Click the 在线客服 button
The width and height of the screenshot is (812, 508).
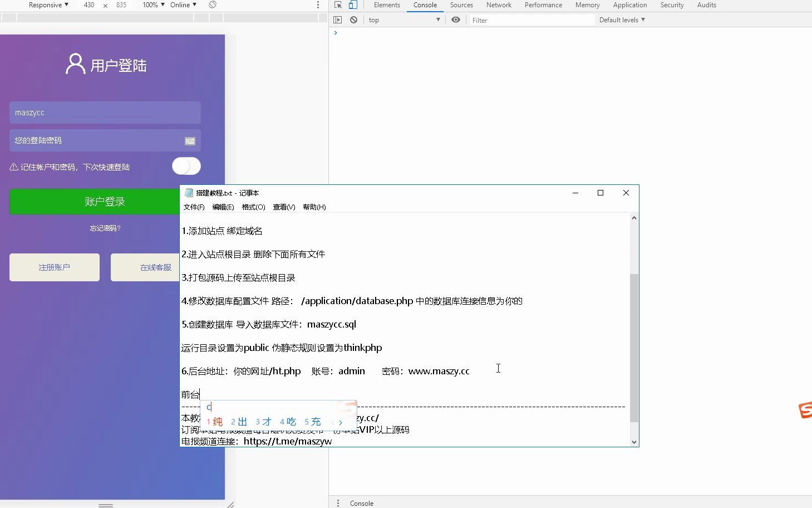pos(156,267)
